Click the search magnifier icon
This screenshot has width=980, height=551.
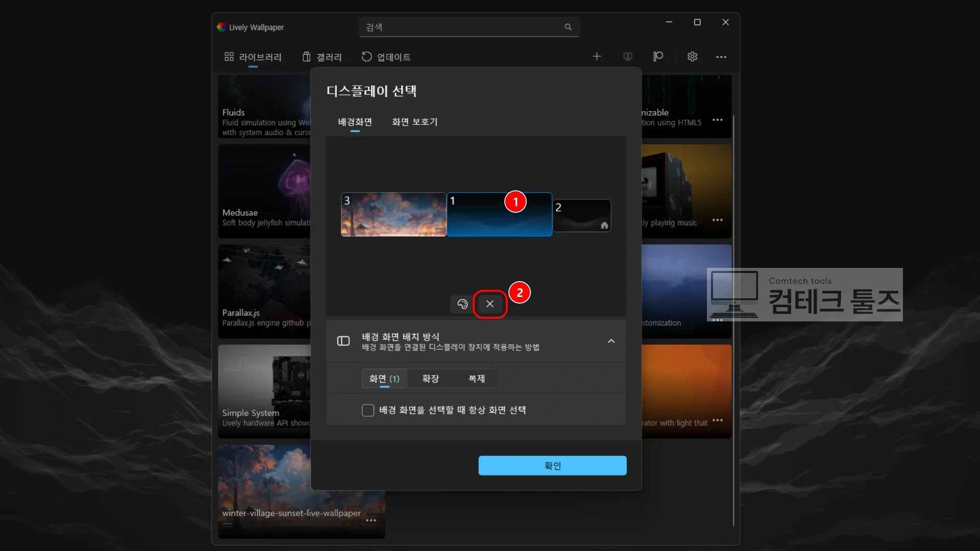tap(568, 27)
